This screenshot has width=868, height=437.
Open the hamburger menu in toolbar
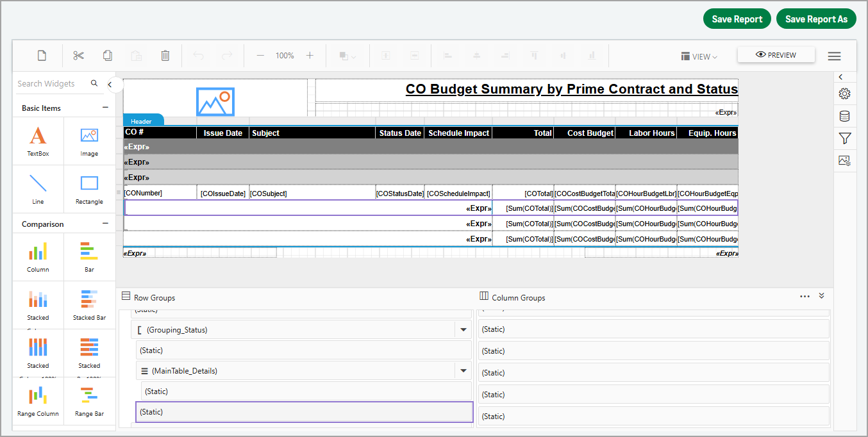(834, 56)
